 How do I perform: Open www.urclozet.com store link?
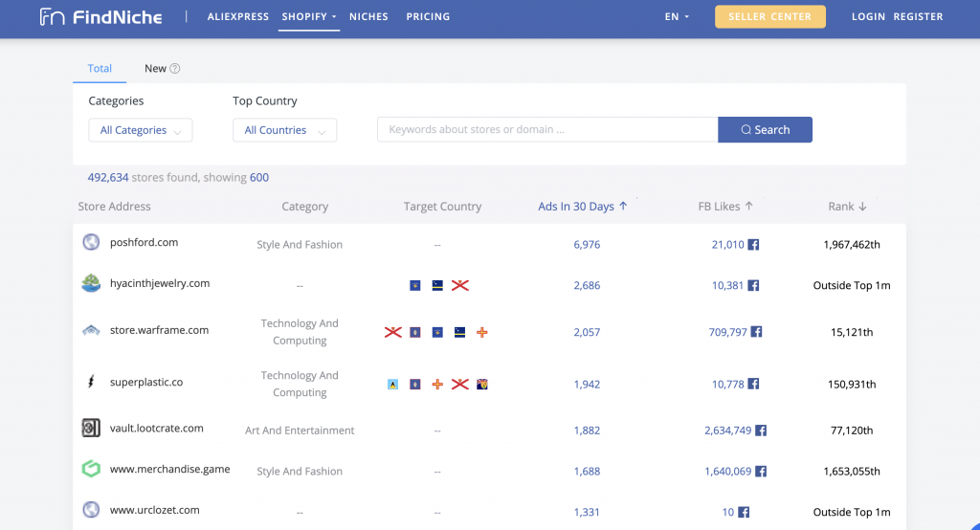point(155,510)
